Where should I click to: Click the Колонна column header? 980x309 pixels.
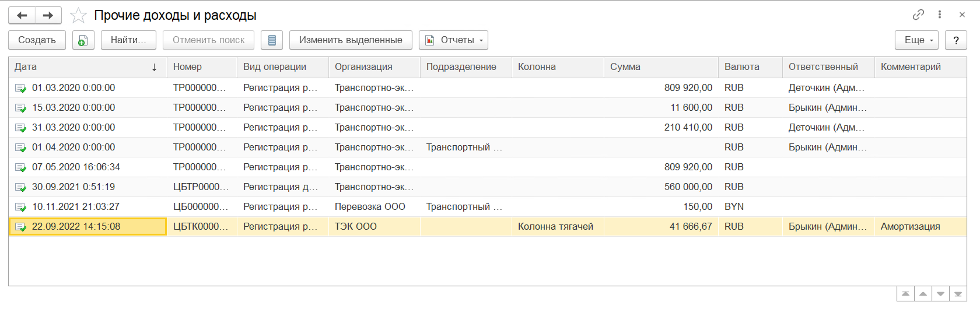(x=558, y=67)
